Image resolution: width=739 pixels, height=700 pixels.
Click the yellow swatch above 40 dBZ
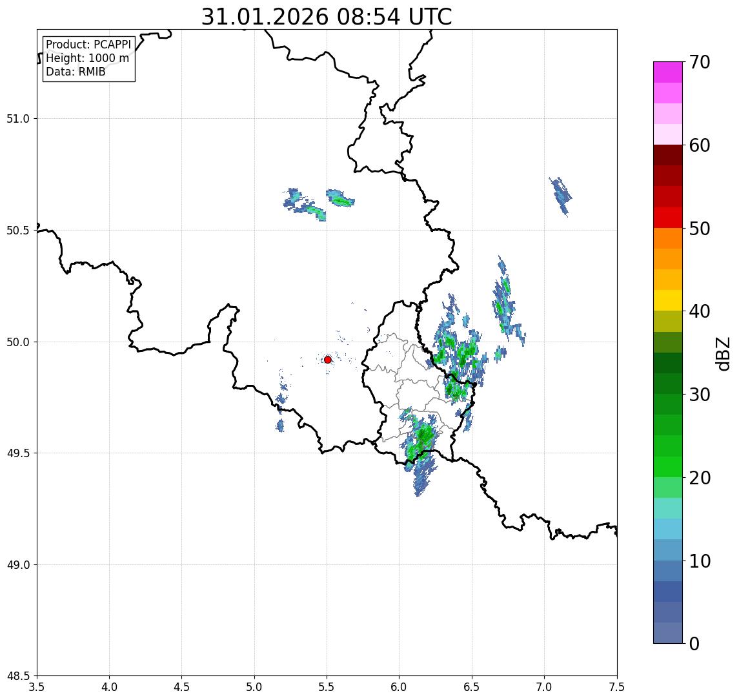pos(668,300)
